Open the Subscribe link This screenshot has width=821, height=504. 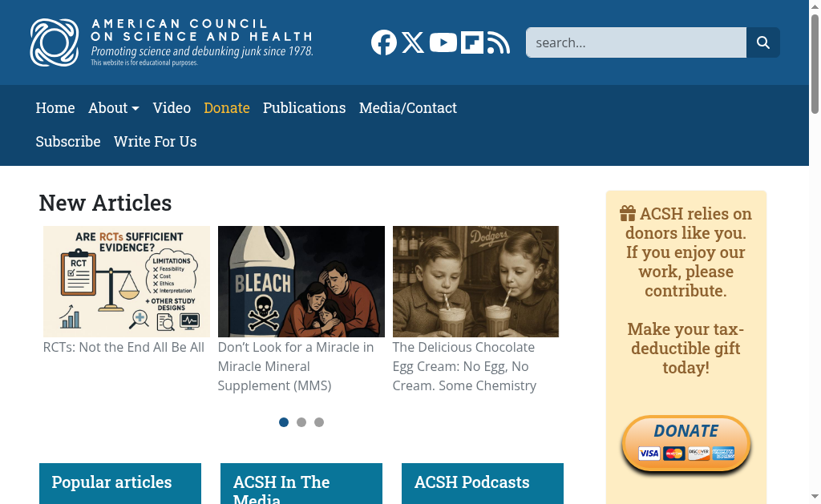pyautogui.click(x=68, y=142)
